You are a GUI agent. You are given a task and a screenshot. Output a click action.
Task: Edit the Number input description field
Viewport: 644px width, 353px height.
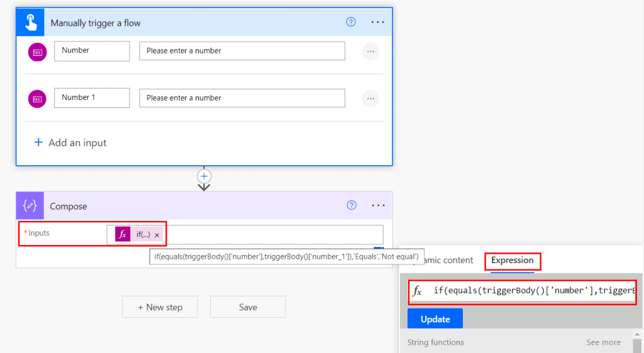242,51
